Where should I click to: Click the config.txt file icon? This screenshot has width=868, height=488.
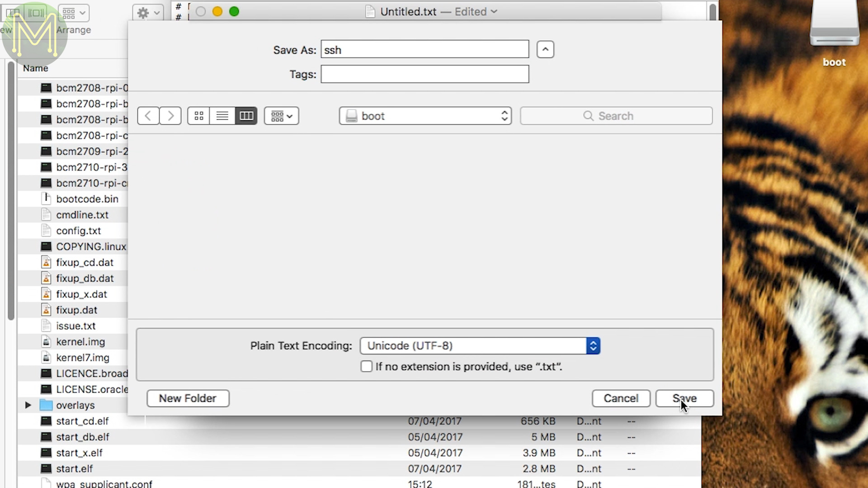(x=46, y=230)
